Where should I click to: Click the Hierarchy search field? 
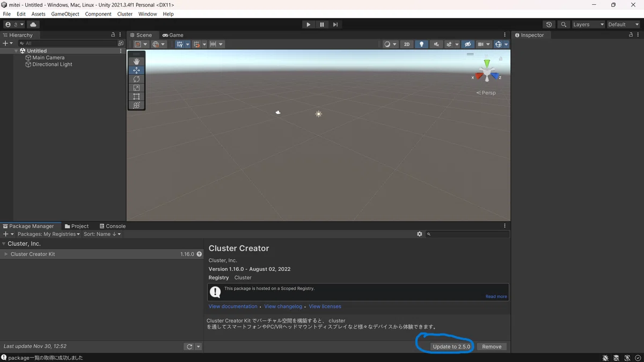pos(67,43)
